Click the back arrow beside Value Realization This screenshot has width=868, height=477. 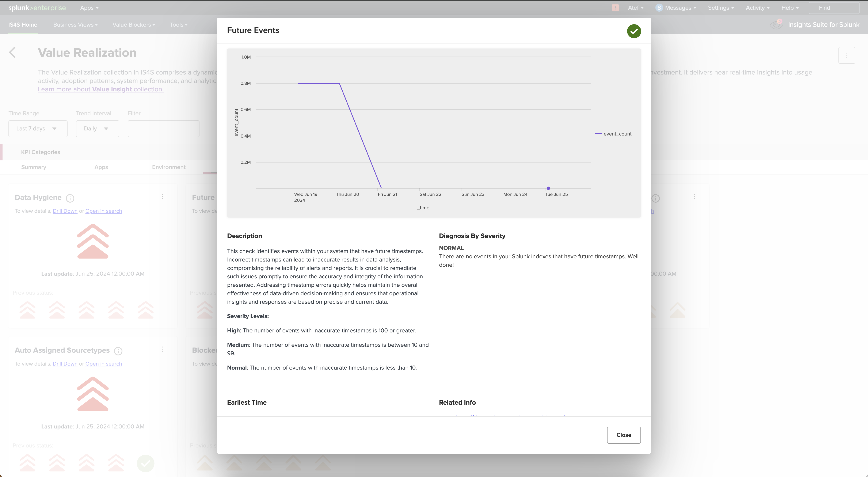coord(12,53)
